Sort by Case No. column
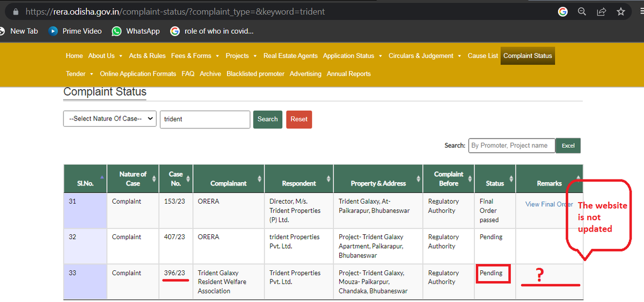The height and width of the screenshot is (302, 644). (x=176, y=178)
